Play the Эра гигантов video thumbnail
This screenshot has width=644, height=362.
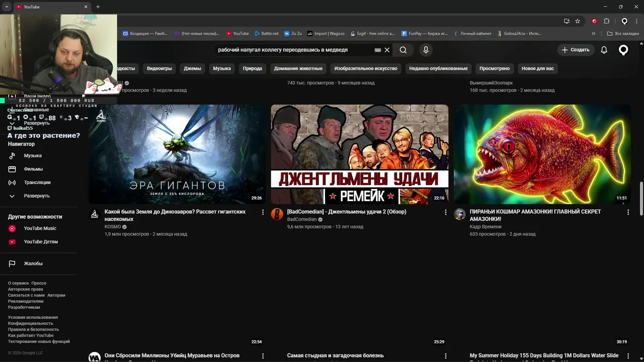[177, 154]
